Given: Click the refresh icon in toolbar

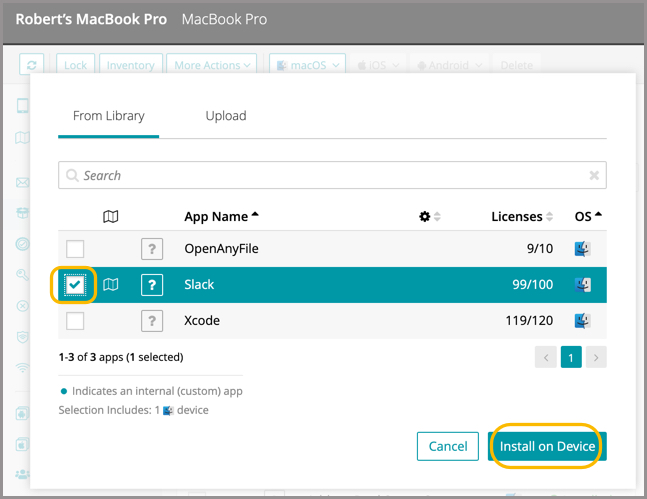Looking at the screenshot, I should (x=33, y=65).
